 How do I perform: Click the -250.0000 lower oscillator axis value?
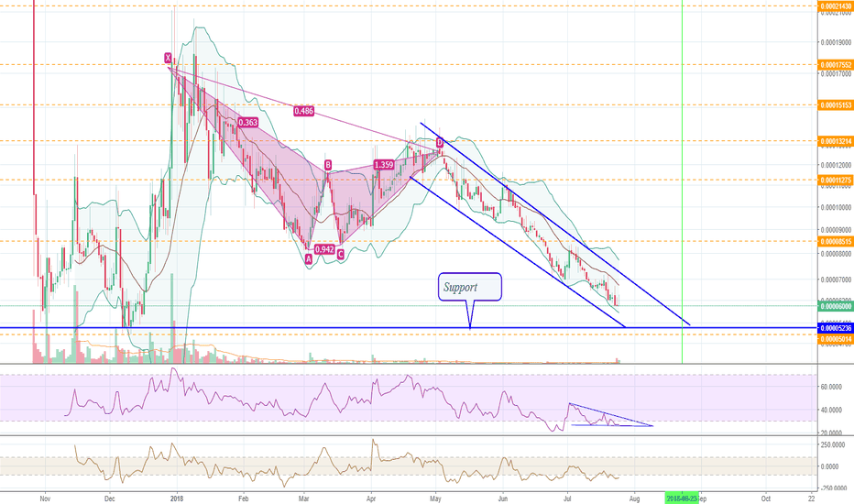833,488
